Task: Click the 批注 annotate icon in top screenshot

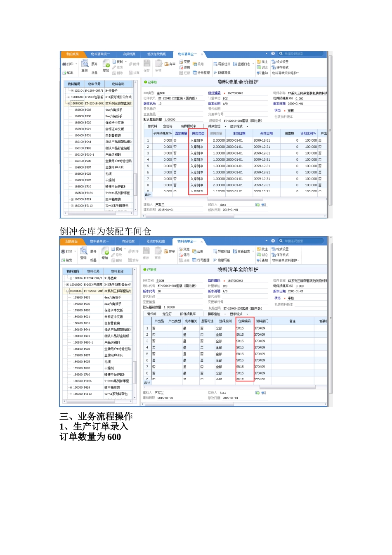Action: pos(259,62)
